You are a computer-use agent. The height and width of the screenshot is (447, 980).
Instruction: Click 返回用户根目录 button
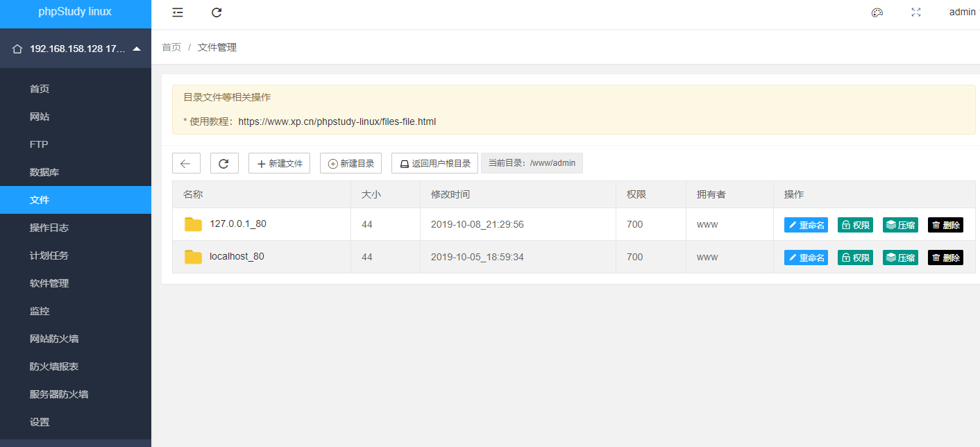pyautogui.click(x=434, y=163)
